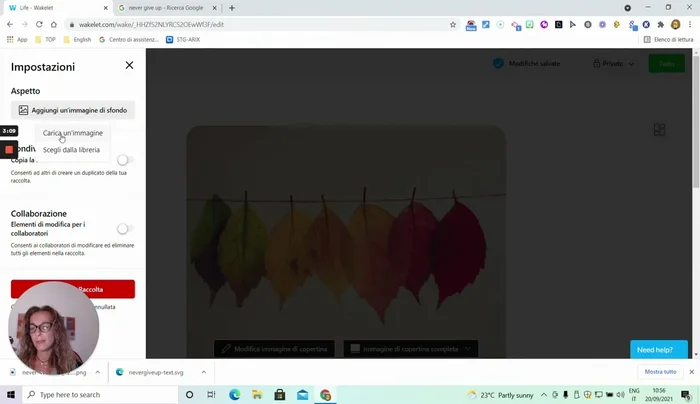The width and height of the screenshot is (700, 404).
Task: Click 'Aggiungi un'immagine di sfondo' button
Action: click(x=73, y=110)
